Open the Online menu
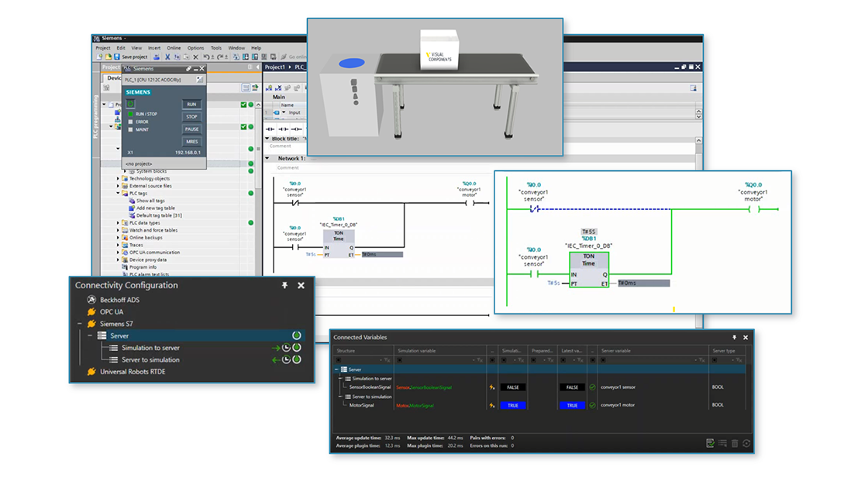 [174, 48]
